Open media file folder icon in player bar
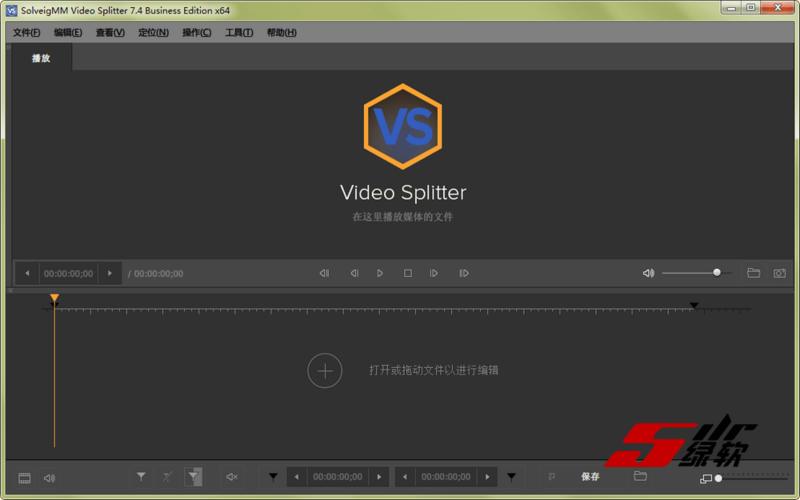The image size is (800, 500). (x=754, y=273)
